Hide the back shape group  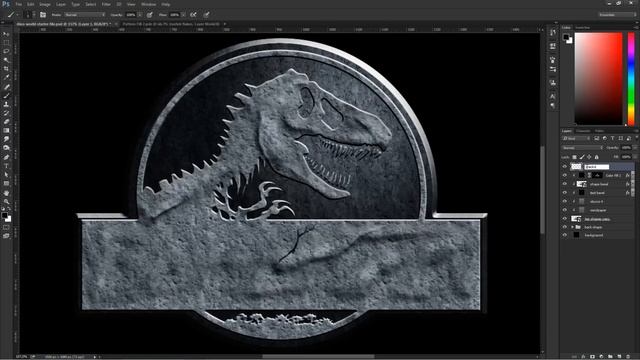(565, 227)
